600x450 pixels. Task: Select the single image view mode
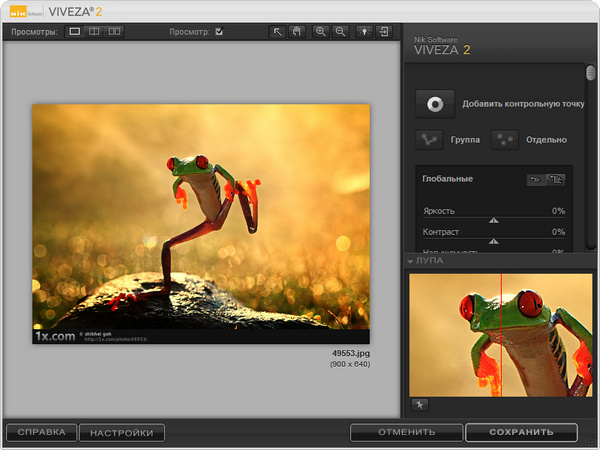[75, 32]
